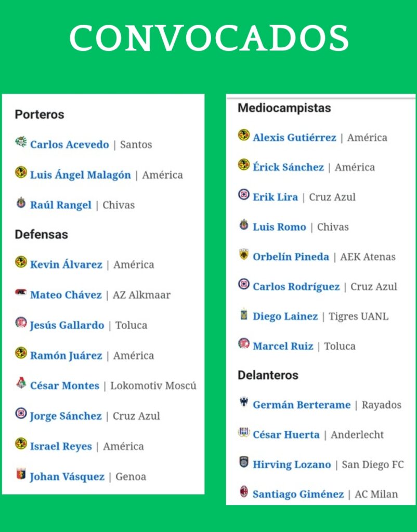Click the San Diego FC crest beside Hirving Lozano
Viewport: 417px width, 532px height.
point(244,462)
